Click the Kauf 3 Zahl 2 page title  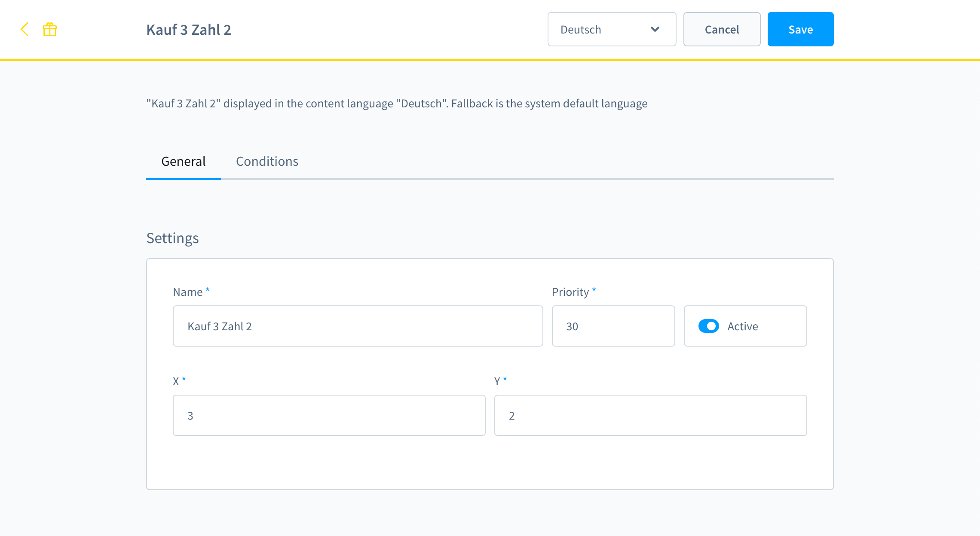pyautogui.click(x=189, y=30)
